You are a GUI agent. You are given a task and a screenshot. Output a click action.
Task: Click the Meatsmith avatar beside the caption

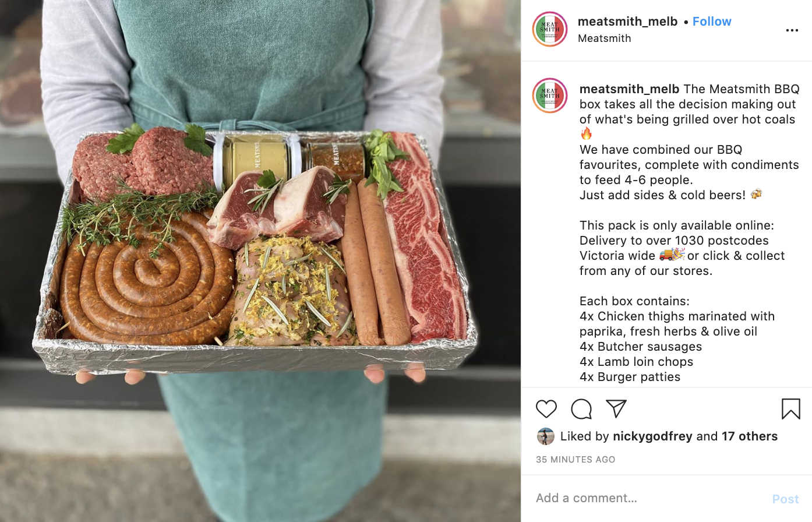[x=550, y=96]
